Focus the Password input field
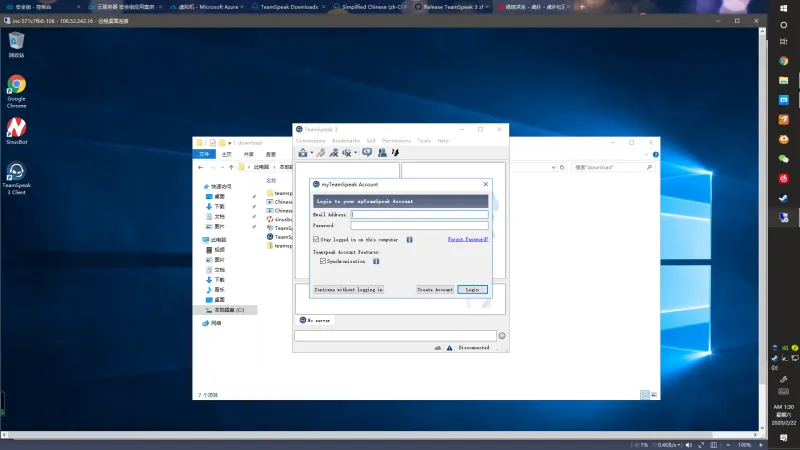 click(x=419, y=225)
